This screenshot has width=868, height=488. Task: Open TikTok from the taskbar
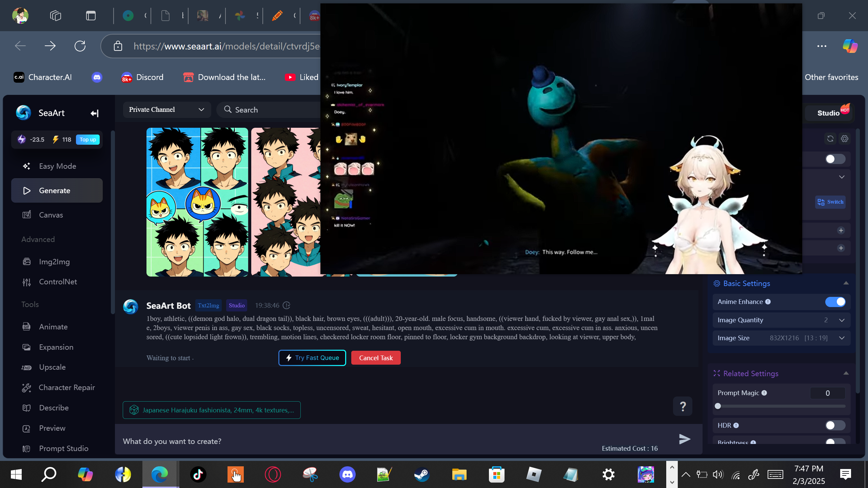click(x=198, y=474)
